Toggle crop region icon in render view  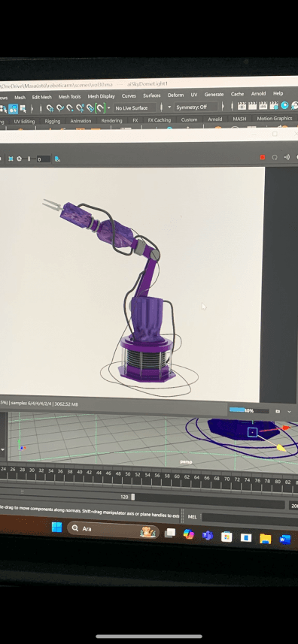click(11, 159)
